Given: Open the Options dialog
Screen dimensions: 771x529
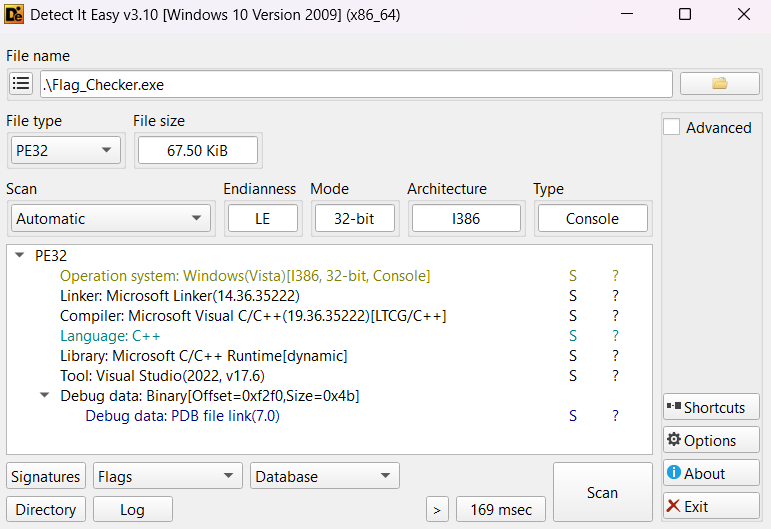Looking at the screenshot, I should point(710,440).
